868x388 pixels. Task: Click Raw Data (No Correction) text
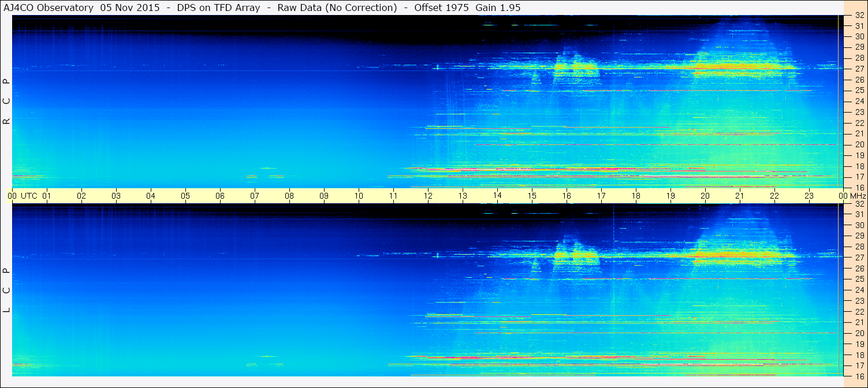[337, 8]
